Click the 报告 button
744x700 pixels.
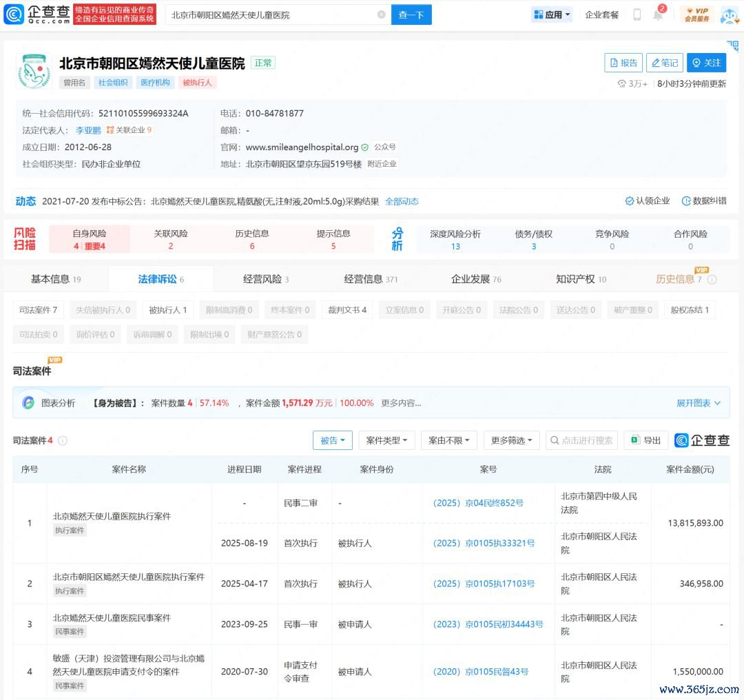pyautogui.click(x=623, y=63)
